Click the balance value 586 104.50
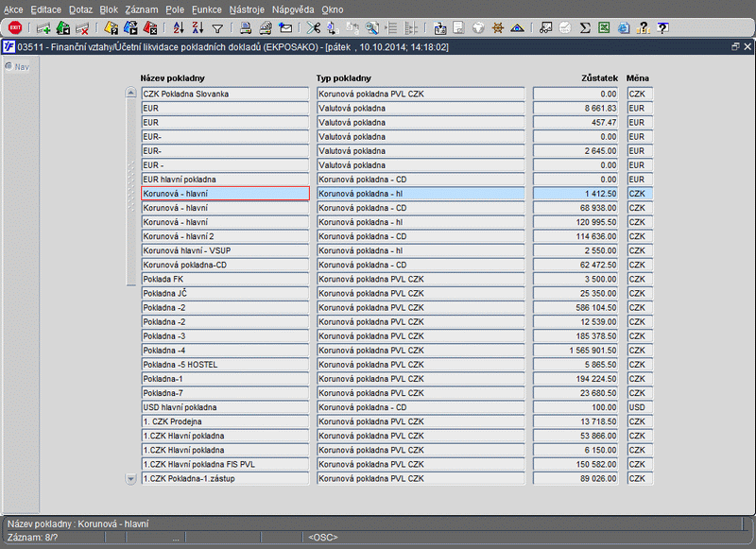The image size is (756, 549). (x=576, y=307)
